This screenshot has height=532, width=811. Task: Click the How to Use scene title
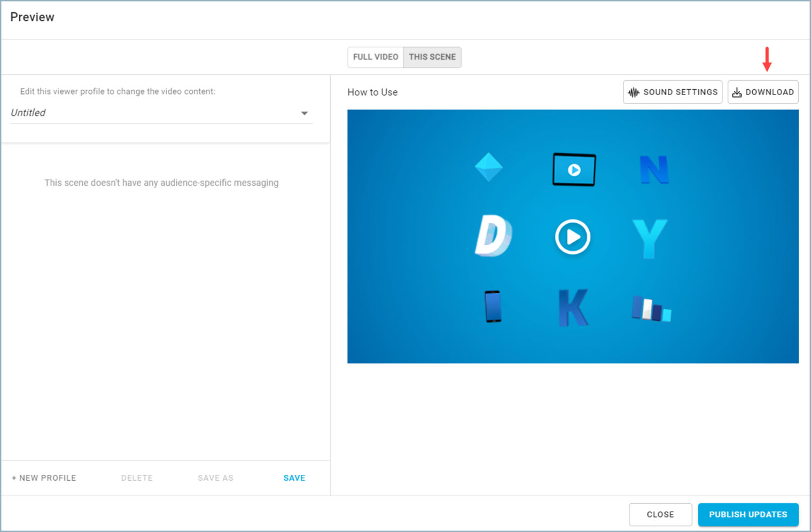click(x=372, y=92)
